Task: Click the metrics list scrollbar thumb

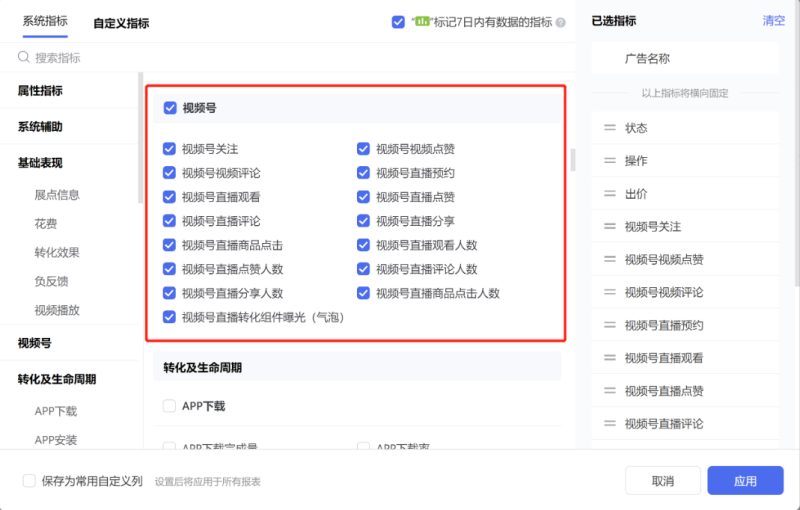Action: pyautogui.click(x=573, y=160)
